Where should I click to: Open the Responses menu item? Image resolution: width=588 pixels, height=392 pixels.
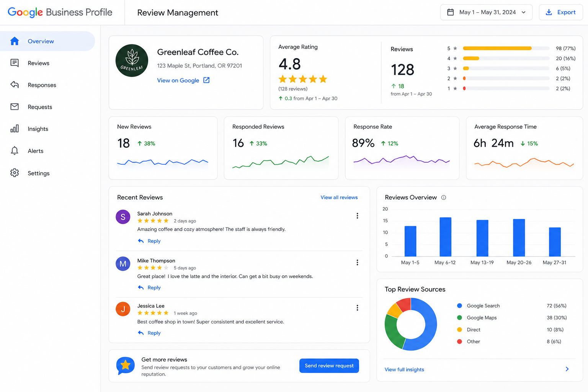tap(47, 85)
